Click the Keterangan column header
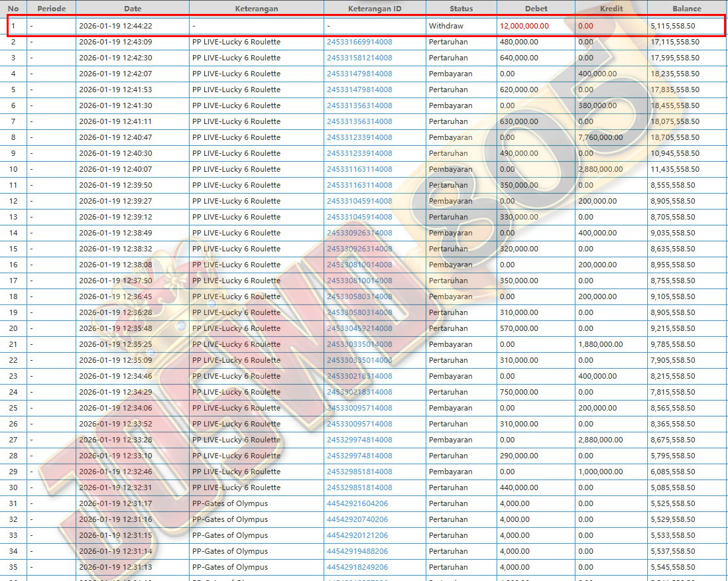The width and height of the screenshot is (728, 581). [x=256, y=9]
